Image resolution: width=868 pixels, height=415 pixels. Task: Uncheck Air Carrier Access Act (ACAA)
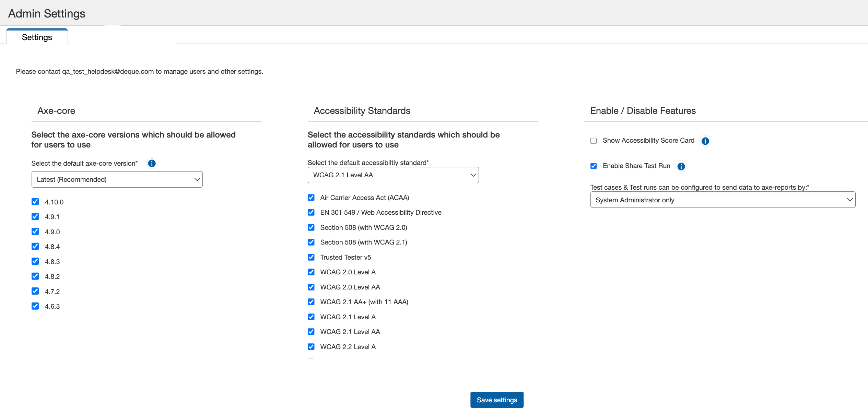311,198
